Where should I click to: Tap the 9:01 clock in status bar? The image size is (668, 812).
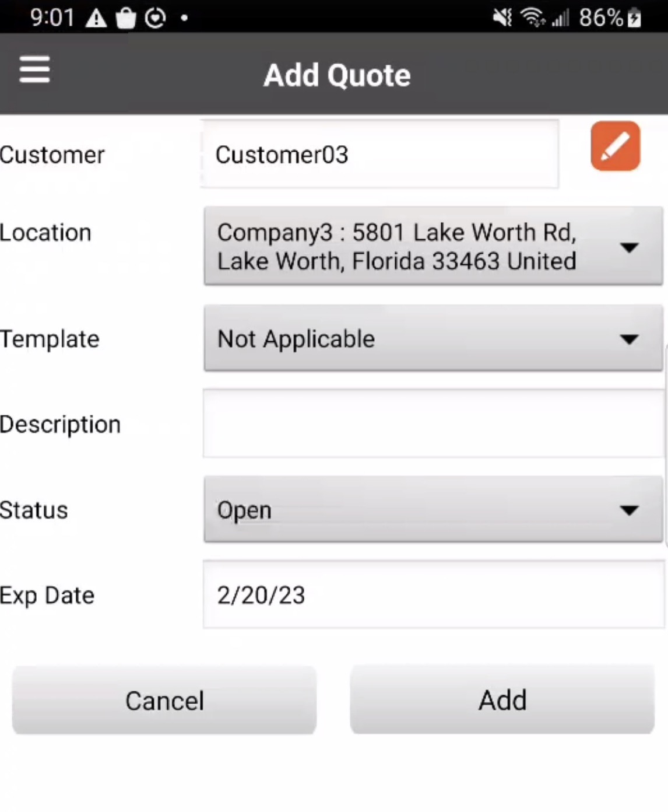52,18
